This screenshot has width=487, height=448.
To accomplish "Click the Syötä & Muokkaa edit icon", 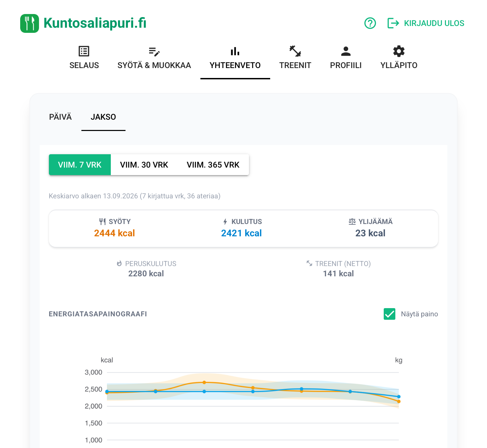I will (154, 51).
